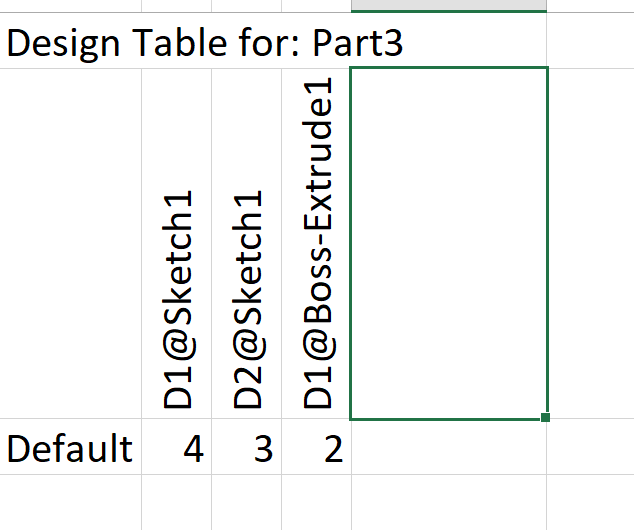Viewport: 634px width, 530px height.
Task: Click the bottom-row empty cell under selected column
Action: coord(449,503)
